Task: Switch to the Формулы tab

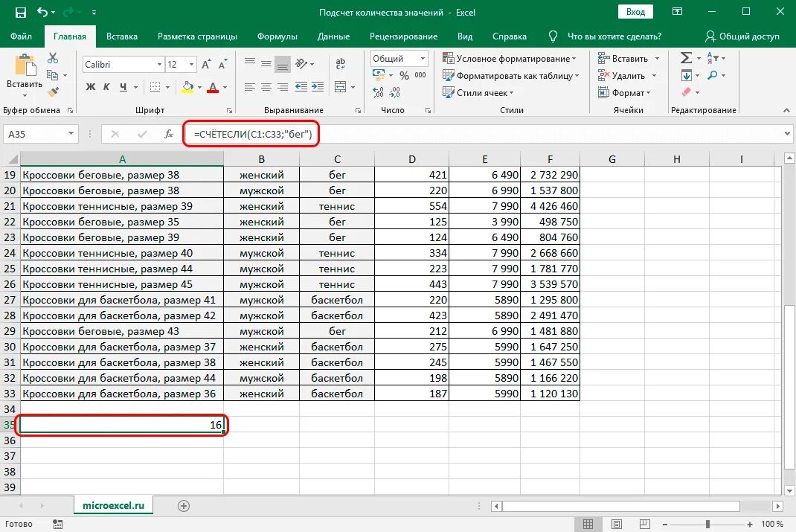Action: [x=277, y=36]
